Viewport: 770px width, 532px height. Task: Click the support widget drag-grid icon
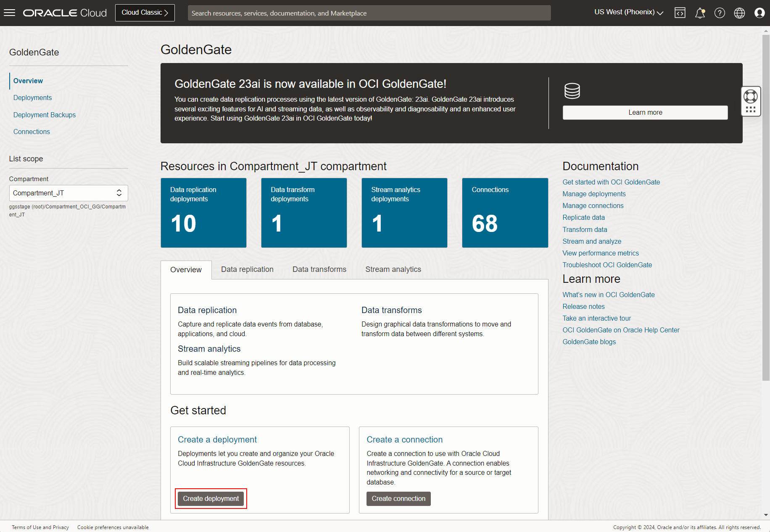[x=751, y=110]
